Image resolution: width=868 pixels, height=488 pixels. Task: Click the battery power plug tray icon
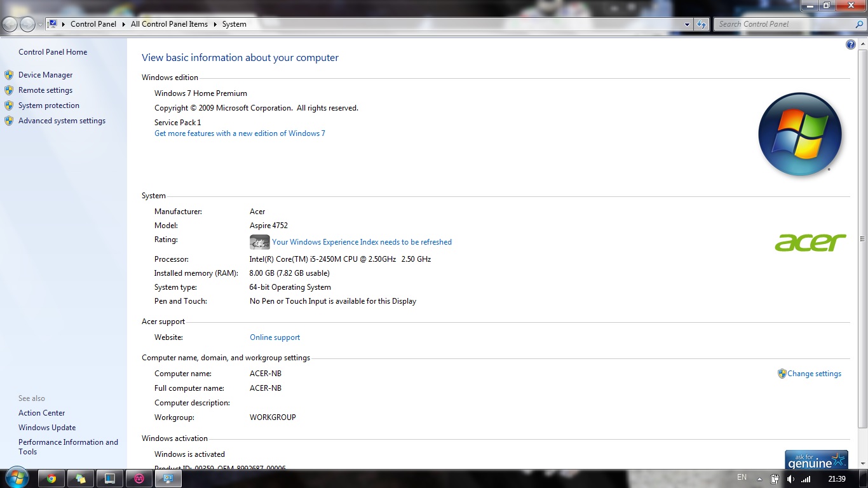[x=775, y=479]
